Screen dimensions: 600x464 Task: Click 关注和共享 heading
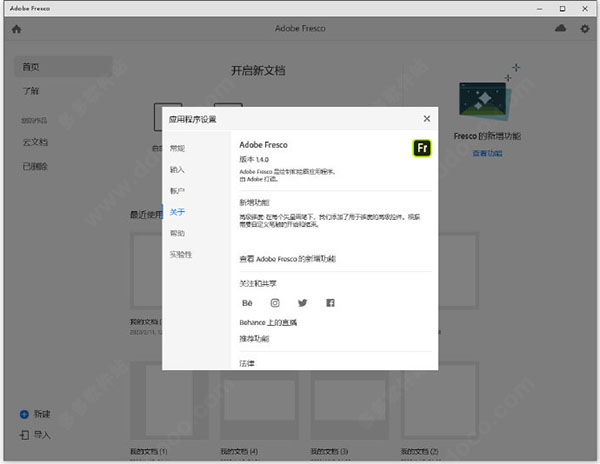coord(258,283)
